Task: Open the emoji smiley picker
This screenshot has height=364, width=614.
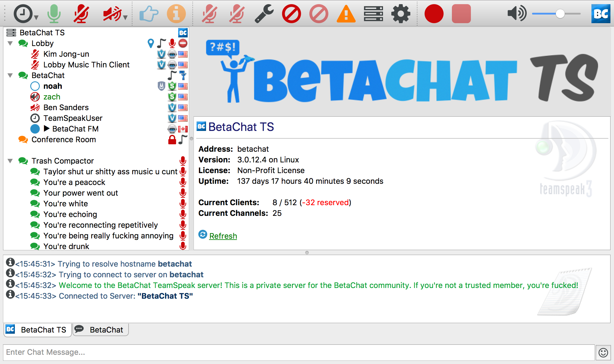Action: (603, 352)
